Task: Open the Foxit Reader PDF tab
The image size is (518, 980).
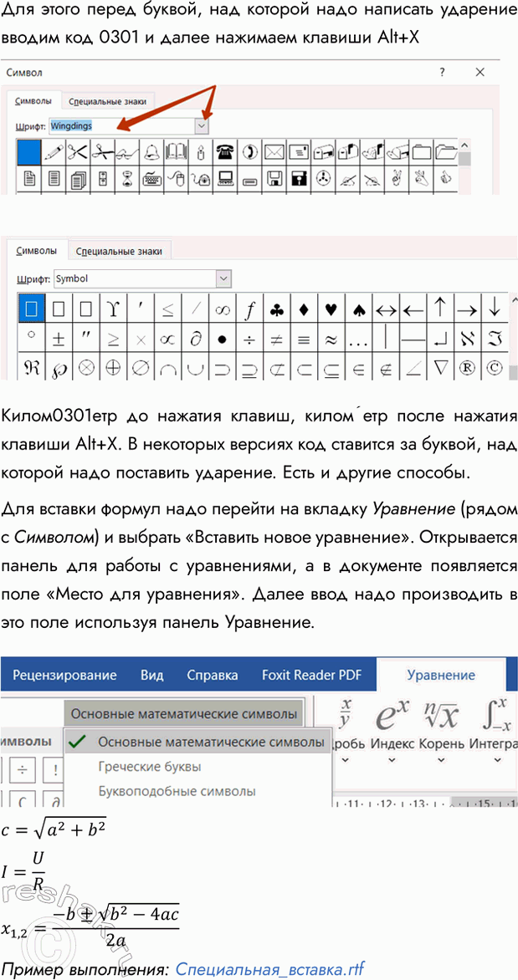Action: pyautogui.click(x=311, y=675)
